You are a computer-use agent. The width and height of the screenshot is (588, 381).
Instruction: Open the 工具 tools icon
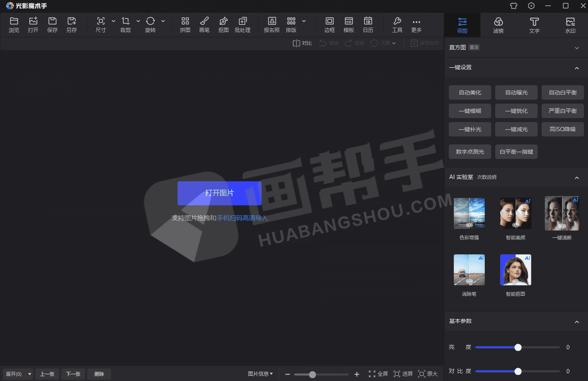coord(397,25)
